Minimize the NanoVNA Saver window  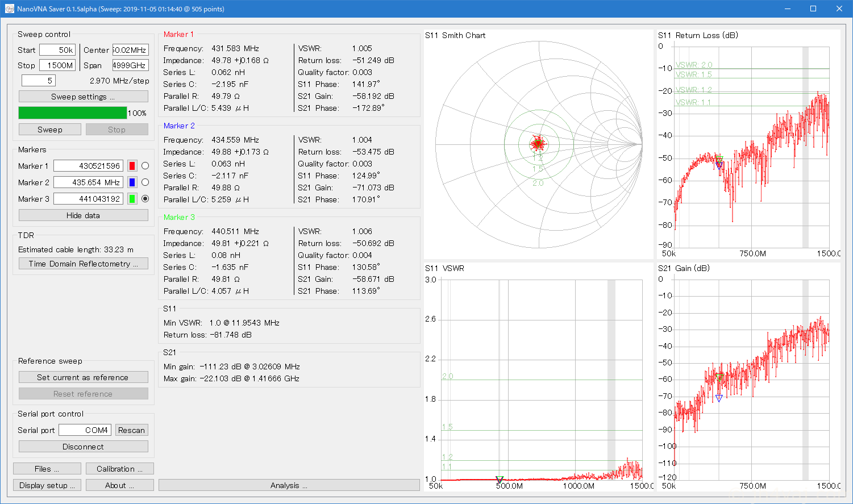787,9
